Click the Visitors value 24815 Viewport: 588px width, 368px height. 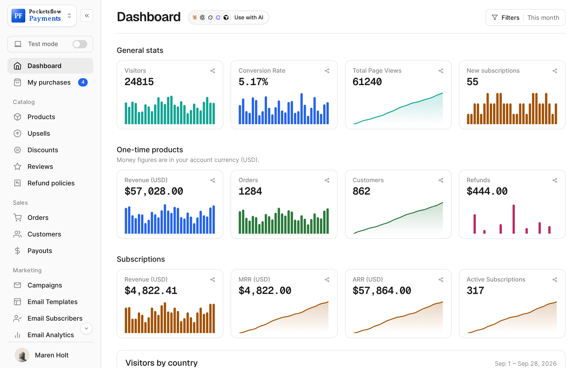click(x=139, y=82)
